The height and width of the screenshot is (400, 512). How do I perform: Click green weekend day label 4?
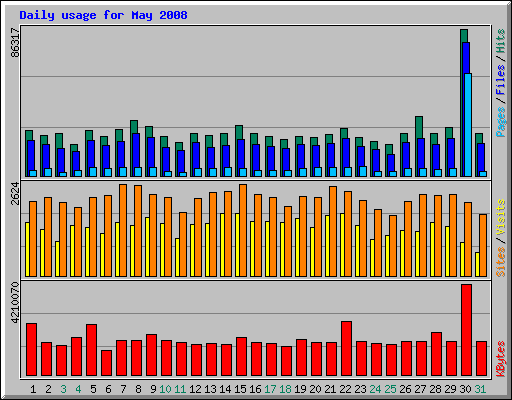(78, 389)
